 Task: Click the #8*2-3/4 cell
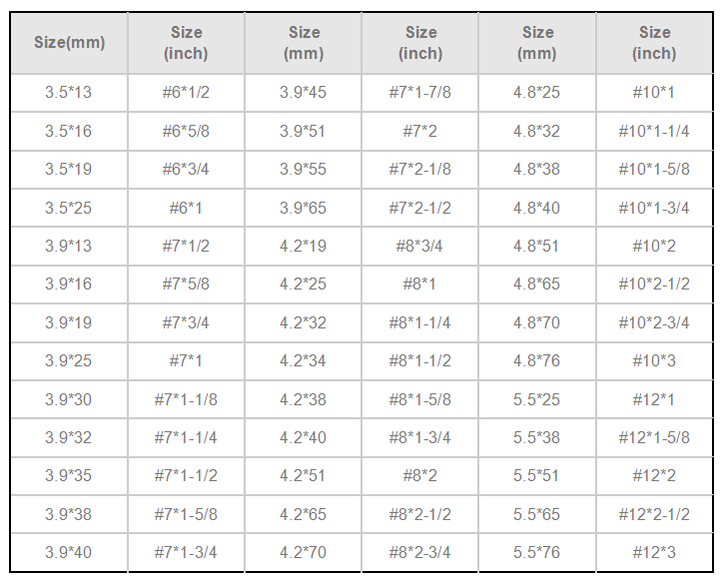pos(420,553)
